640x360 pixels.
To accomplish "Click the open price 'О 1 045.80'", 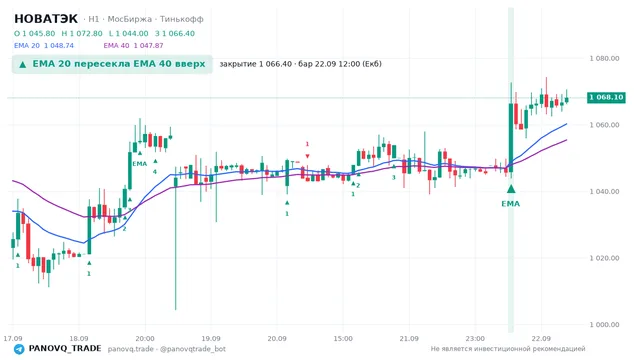I will pos(34,33).
